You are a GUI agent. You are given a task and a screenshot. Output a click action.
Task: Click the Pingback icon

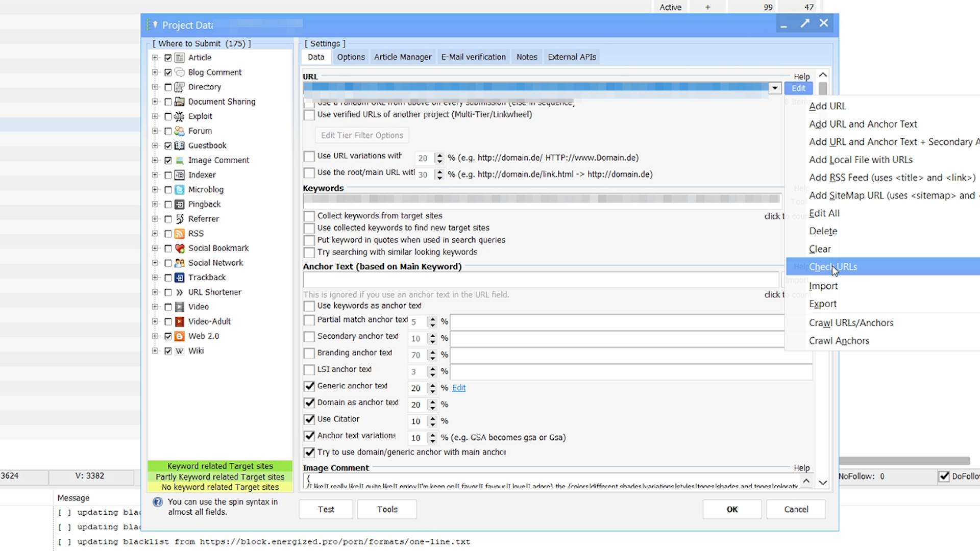(180, 205)
